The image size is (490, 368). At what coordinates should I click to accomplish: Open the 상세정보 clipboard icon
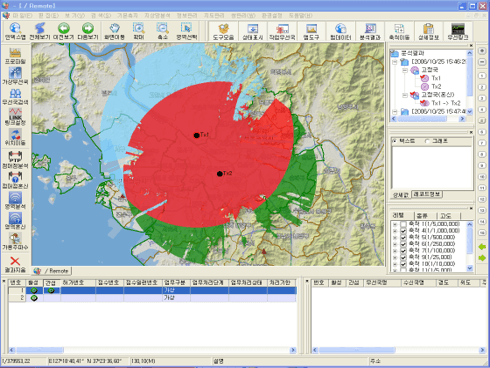tap(428, 32)
